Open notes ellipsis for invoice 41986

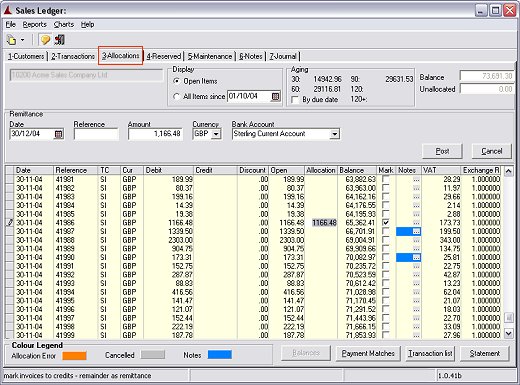(x=416, y=223)
